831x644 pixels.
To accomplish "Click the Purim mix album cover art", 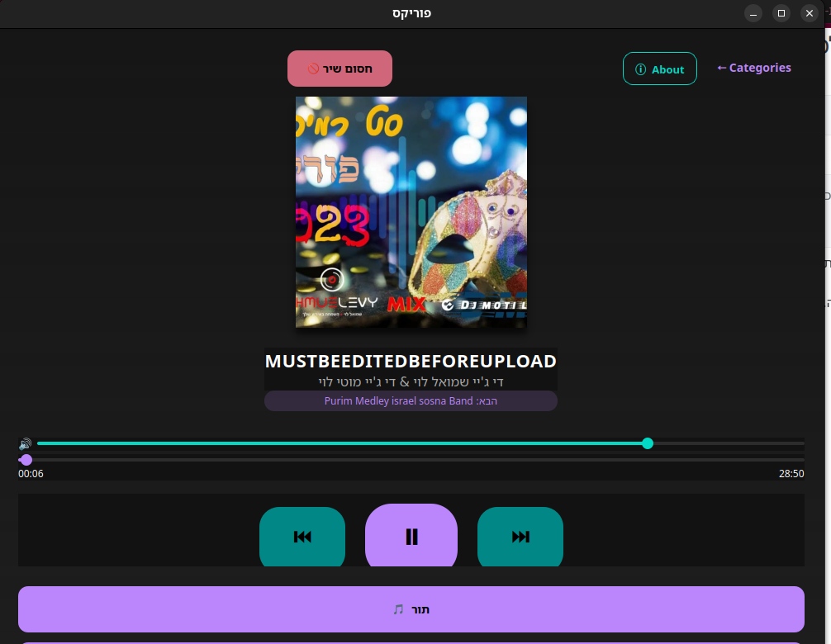I will (x=411, y=212).
